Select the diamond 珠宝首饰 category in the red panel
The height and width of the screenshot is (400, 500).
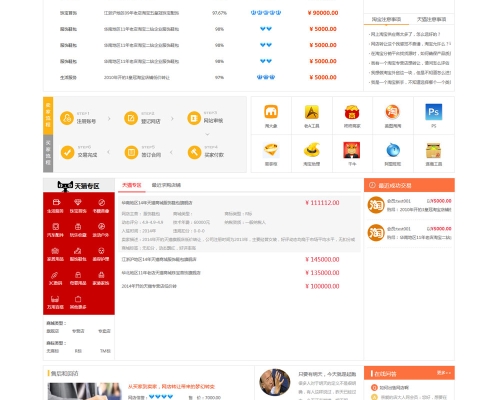78,206
